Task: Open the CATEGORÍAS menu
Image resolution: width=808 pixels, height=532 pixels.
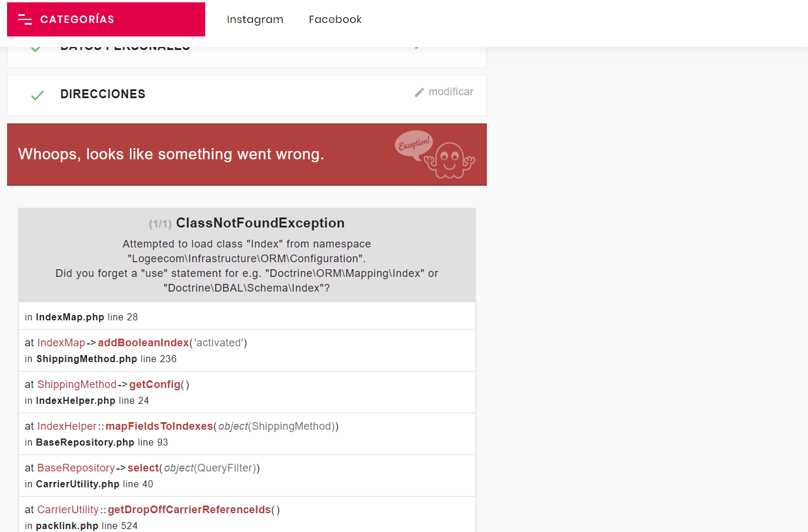Action: point(106,19)
